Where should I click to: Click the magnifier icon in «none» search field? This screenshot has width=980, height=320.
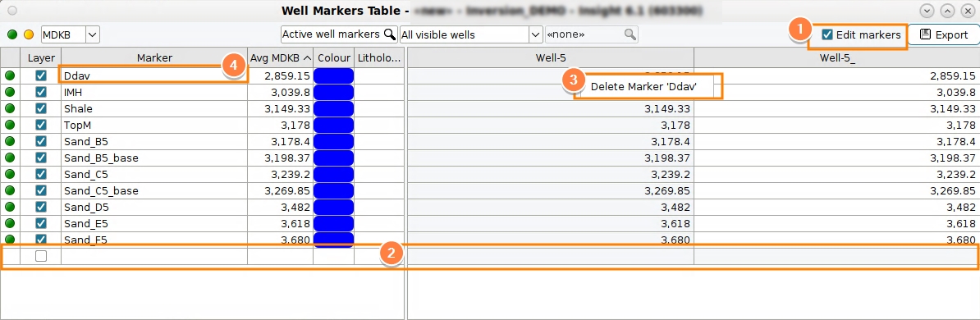coord(630,34)
